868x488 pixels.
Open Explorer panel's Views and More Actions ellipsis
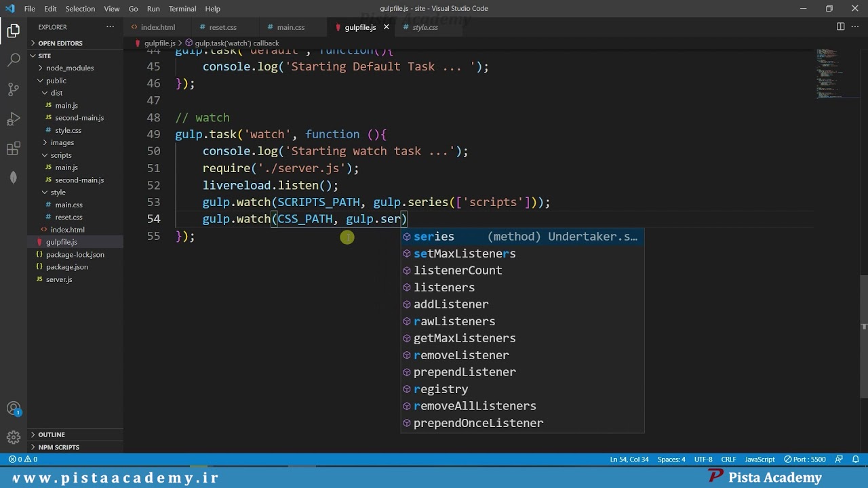coord(110,27)
